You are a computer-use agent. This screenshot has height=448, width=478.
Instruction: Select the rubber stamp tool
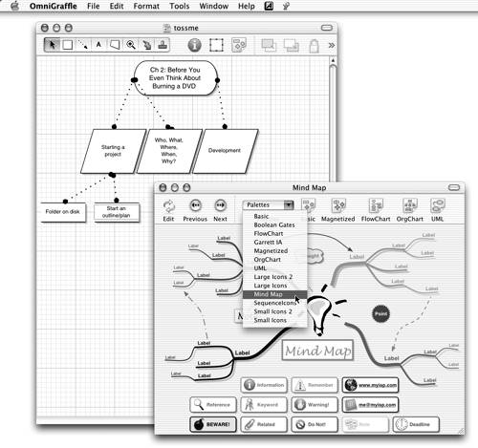coord(163,45)
